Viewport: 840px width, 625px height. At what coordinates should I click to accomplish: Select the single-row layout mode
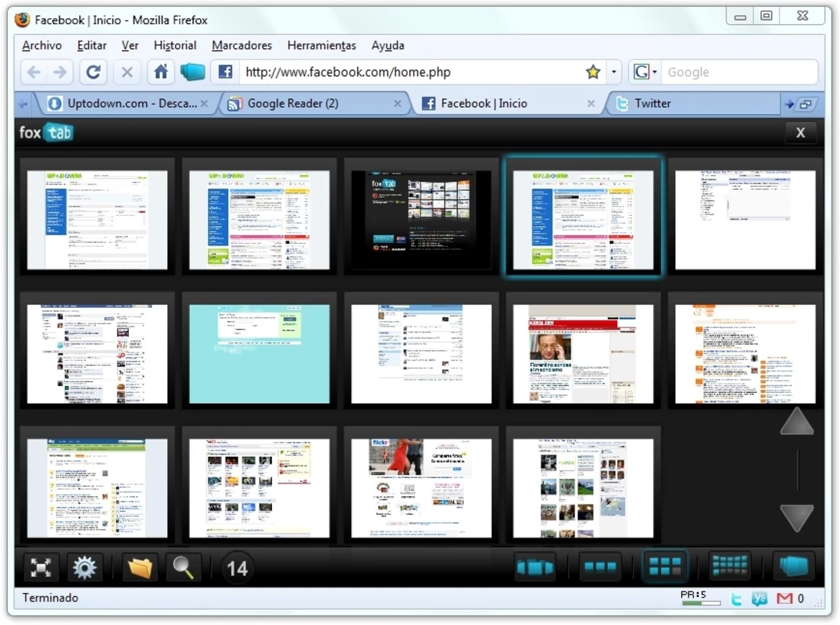[x=600, y=566]
